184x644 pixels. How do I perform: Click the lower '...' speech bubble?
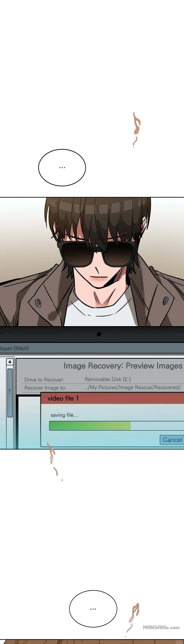point(93,609)
